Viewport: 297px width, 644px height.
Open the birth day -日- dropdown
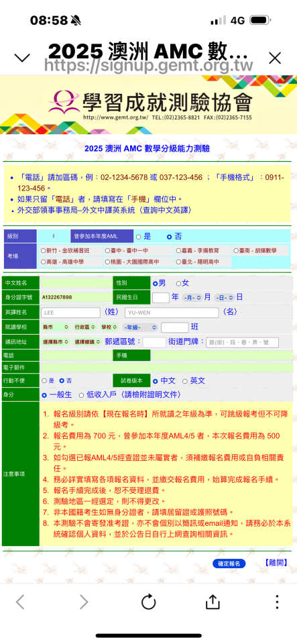point(225,297)
